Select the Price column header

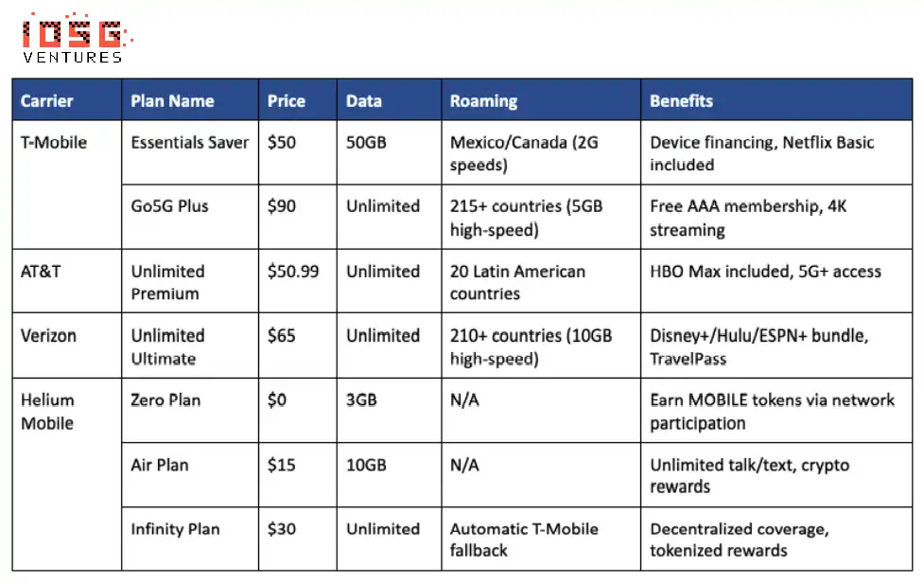point(287,101)
